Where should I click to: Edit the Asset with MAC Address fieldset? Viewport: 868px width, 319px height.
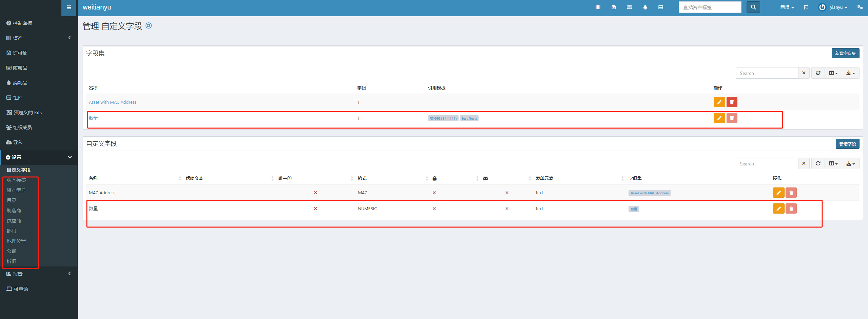(x=719, y=102)
